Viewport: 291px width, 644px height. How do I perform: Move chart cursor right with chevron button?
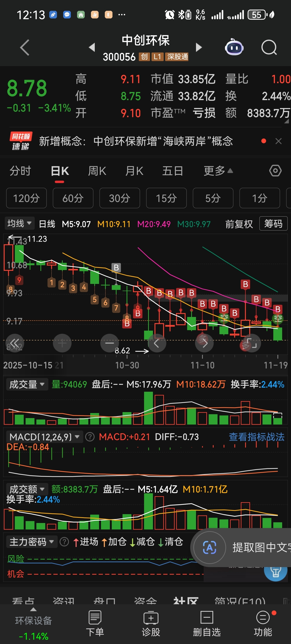click(204, 343)
